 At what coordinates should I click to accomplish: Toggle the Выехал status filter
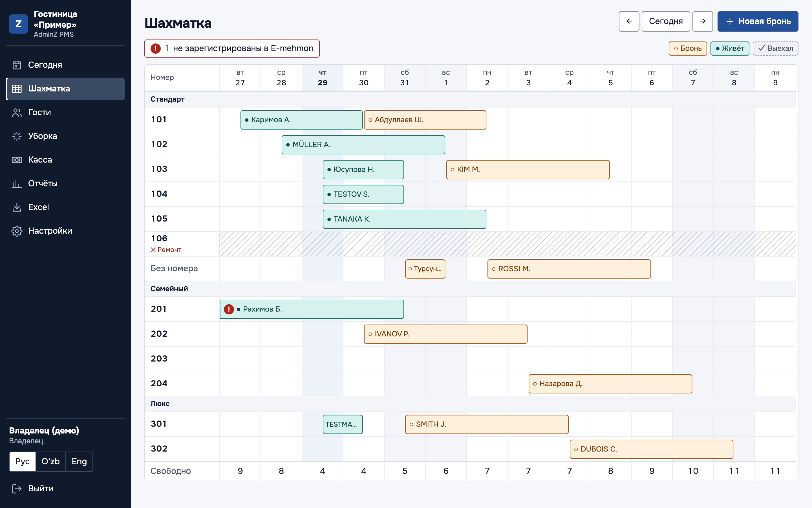pyautogui.click(x=775, y=48)
